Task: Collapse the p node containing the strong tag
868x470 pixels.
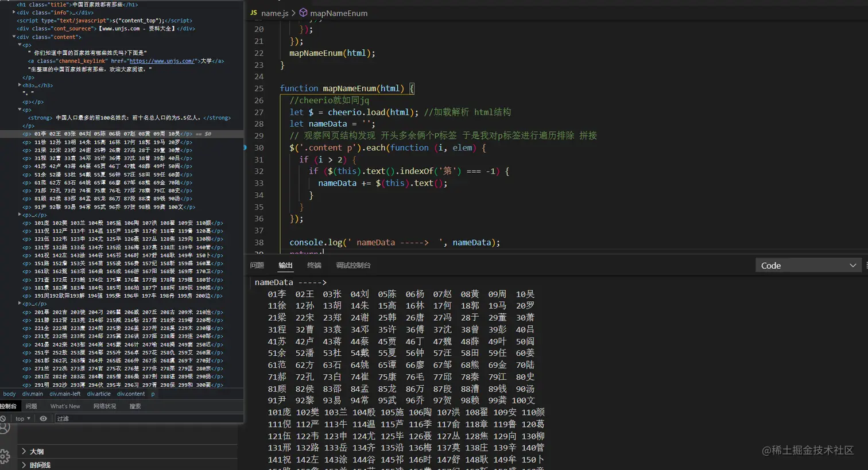Action: point(20,110)
